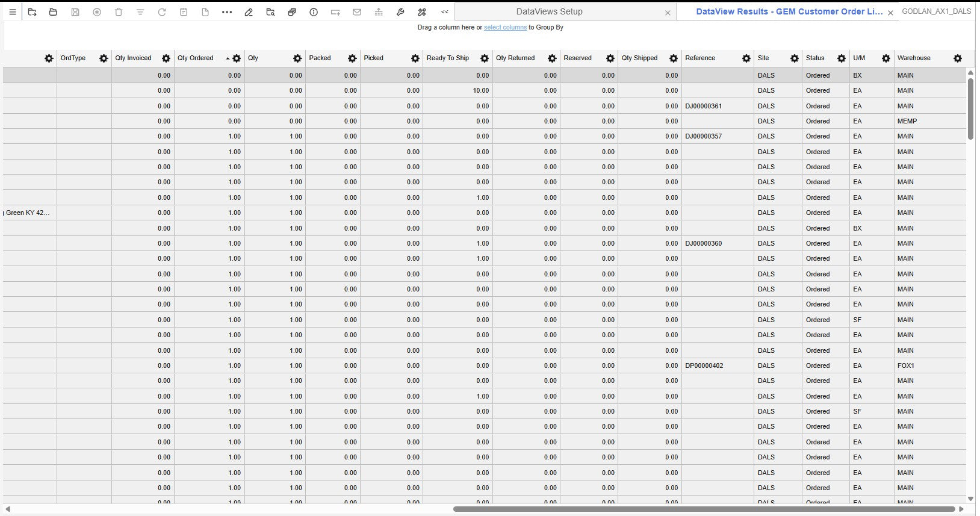This screenshot has height=516, width=980.
Task: Sort by the Ready To Ship column header
Action: [x=447, y=58]
